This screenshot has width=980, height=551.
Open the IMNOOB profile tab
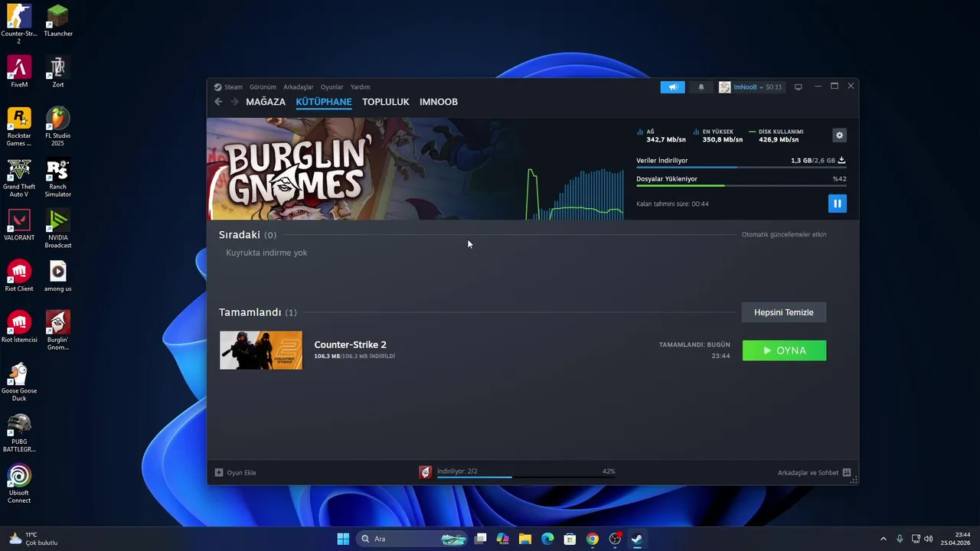pyautogui.click(x=439, y=102)
